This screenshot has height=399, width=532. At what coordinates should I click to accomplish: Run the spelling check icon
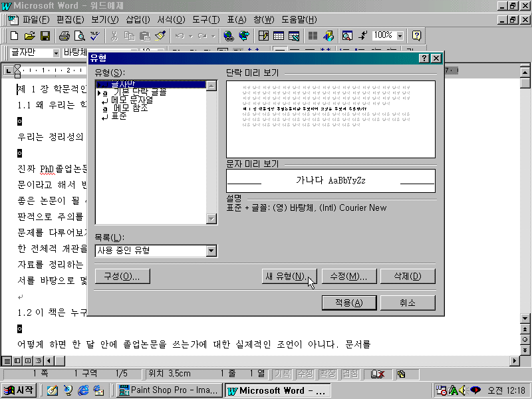95,36
